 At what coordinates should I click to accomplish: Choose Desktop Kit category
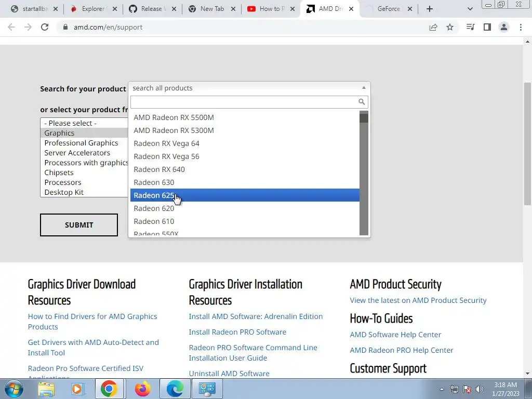tap(84, 192)
